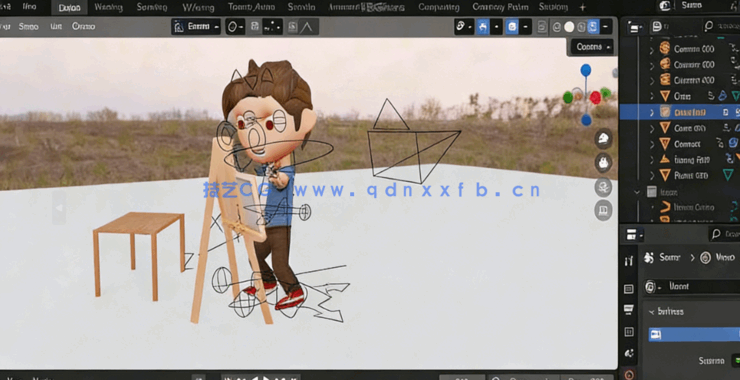Open the object type visibility dropdown

pos(464,27)
